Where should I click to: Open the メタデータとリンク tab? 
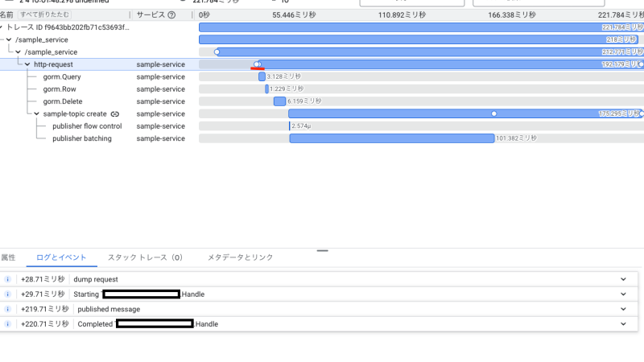pyautogui.click(x=240, y=257)
